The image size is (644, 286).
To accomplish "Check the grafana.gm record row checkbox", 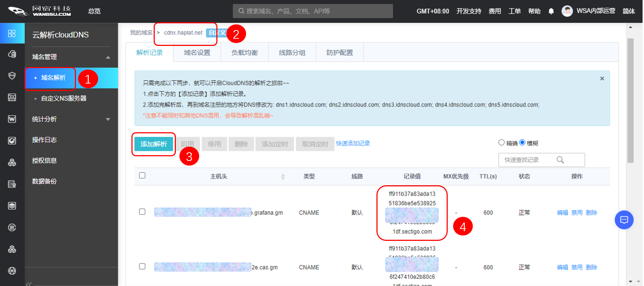I will [142, 212].
